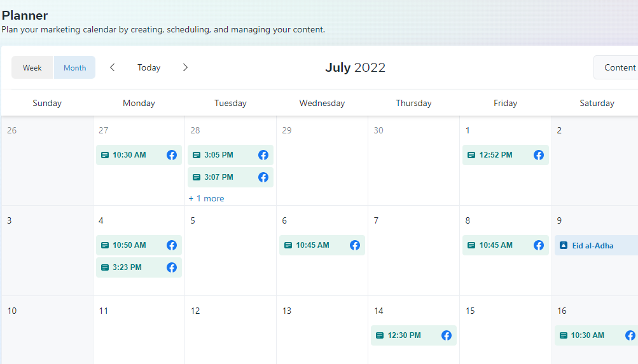The height and width of the screenshot is (364, 638).
Task: Open the Eid al-Adha event
Action: point(593,246)
